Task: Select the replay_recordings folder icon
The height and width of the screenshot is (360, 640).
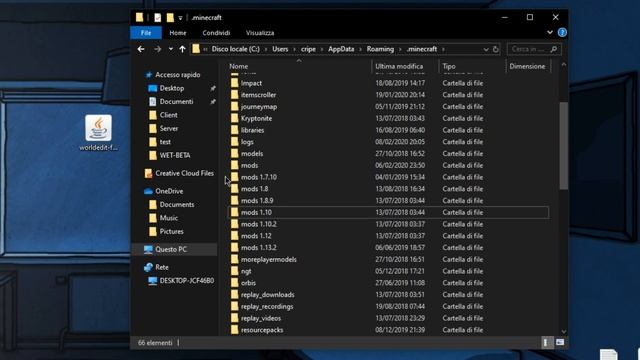Action: [x=234, y=307]
